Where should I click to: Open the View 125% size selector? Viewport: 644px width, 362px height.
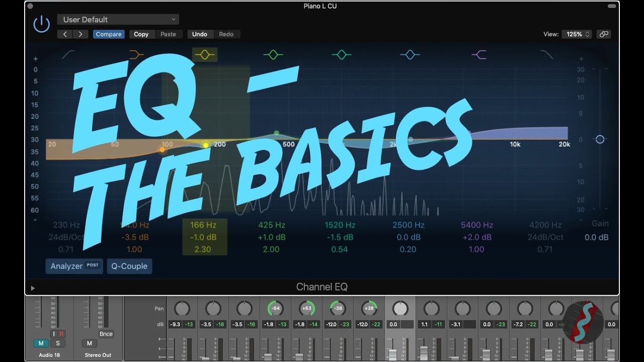(x=577, y=34)
